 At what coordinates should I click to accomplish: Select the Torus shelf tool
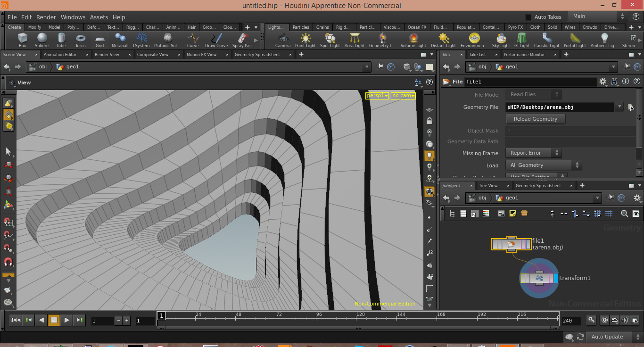(80, 40)
